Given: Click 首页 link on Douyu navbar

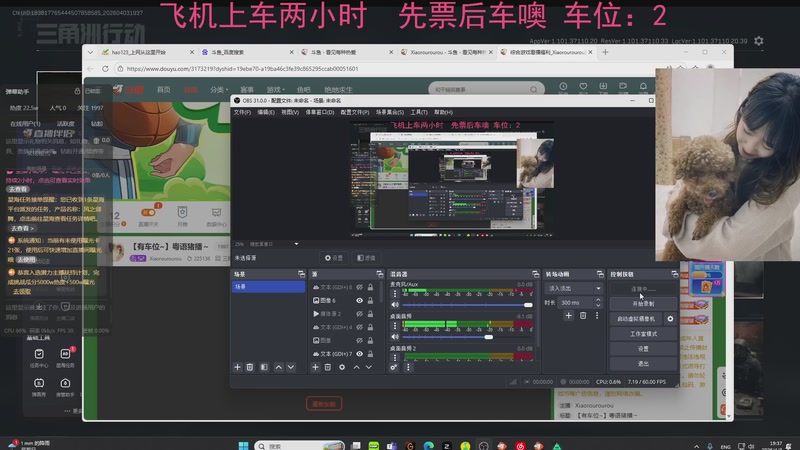Looking at the screenshot, I should pos(164,89).
